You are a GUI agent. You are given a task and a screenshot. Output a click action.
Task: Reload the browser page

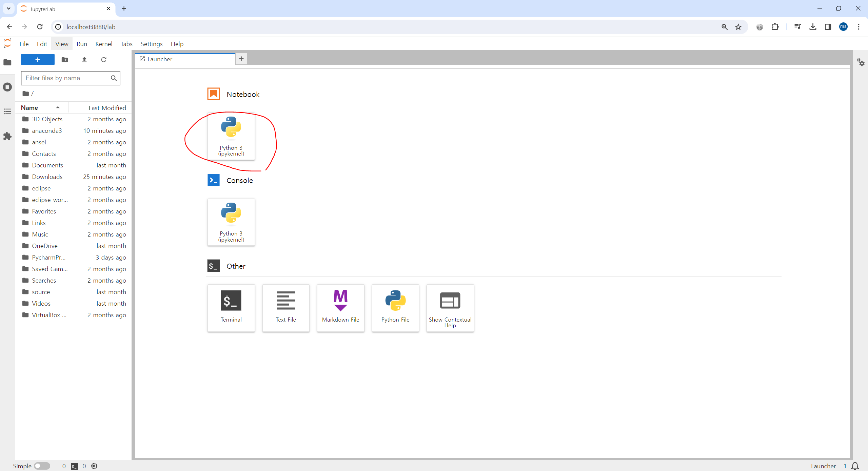click(40, 27)
